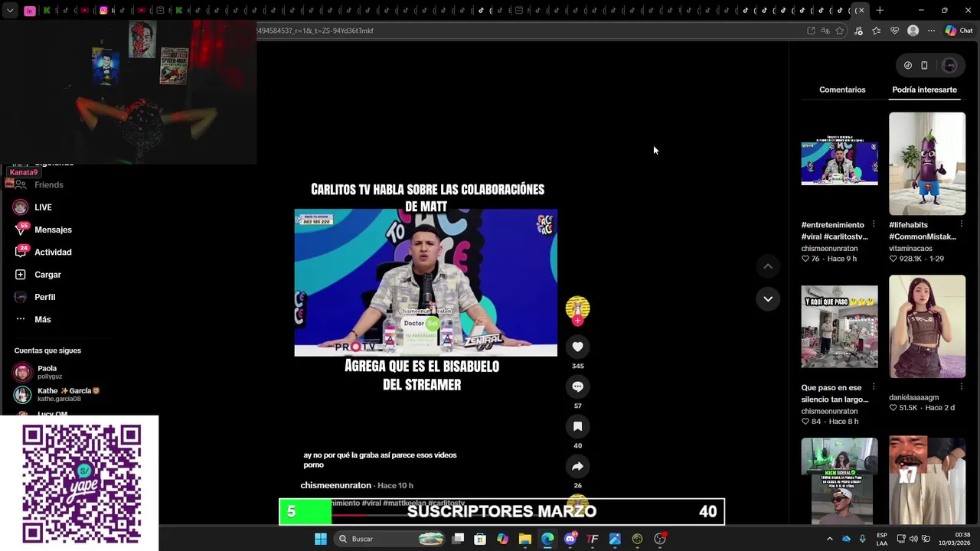Play the #entretenimiento #viral carlitostv recommended thumbnail
This screenshot has width=980, height=551.
click(839, 163)
